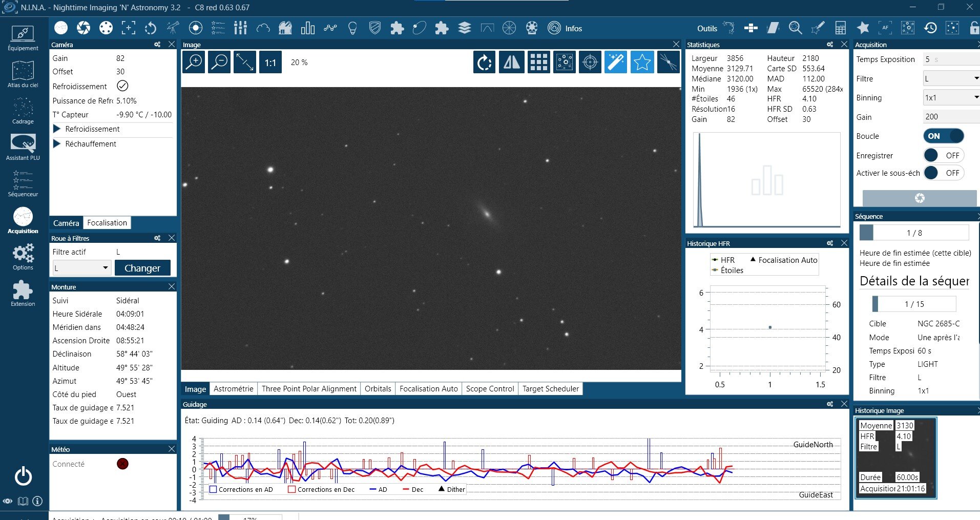Open the Séquenceur sidebar section
Viewport: 980px width, 520px height.
[23, 183]
